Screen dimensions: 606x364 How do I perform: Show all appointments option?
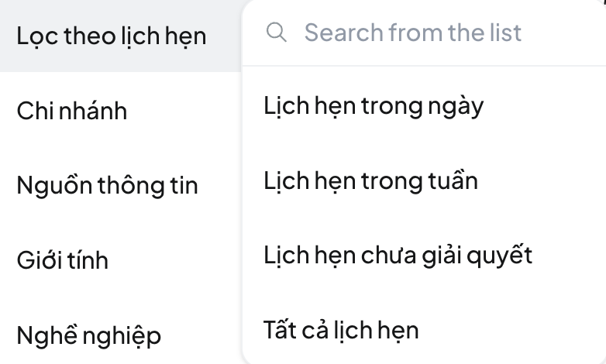click(x=341, y=330)
